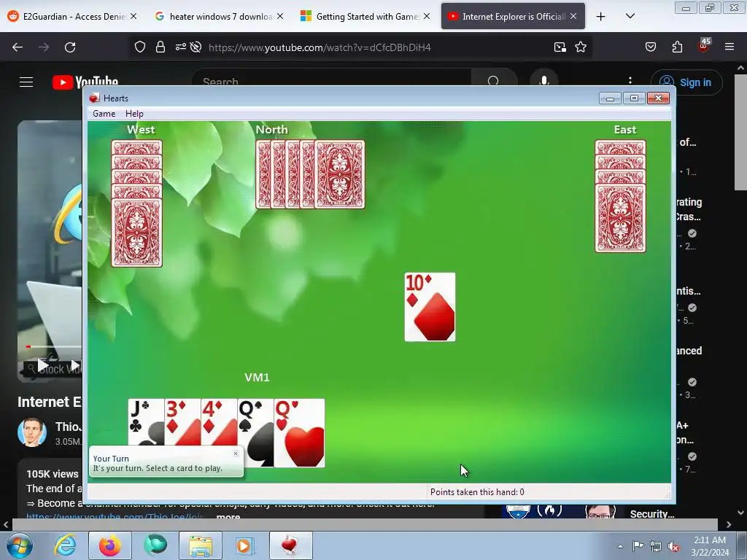Image resolution: width=747 pixels, height=560 pixels.
Task: Open the Firefox application menu
Action: pos(729,47)
